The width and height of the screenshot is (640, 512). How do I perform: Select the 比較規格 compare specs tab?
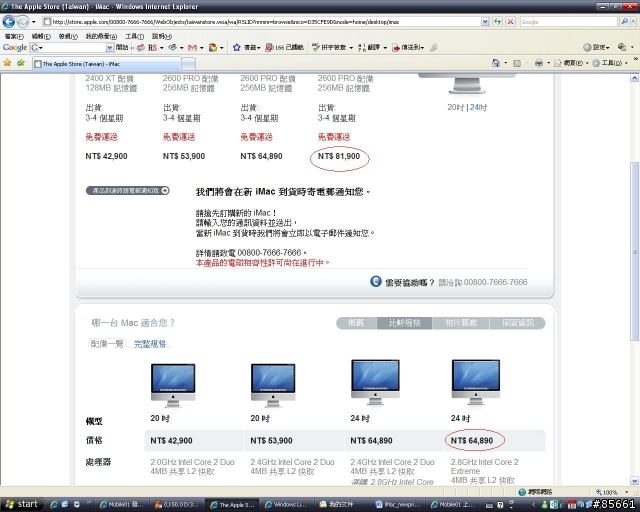(x=404, y=323)
